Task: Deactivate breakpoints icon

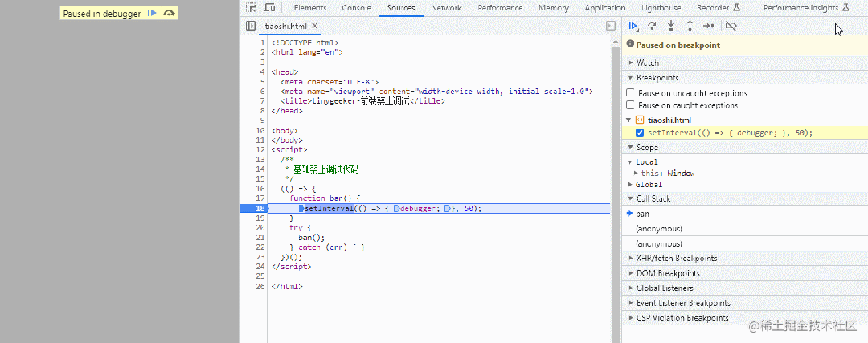Action: coord(731,26)
